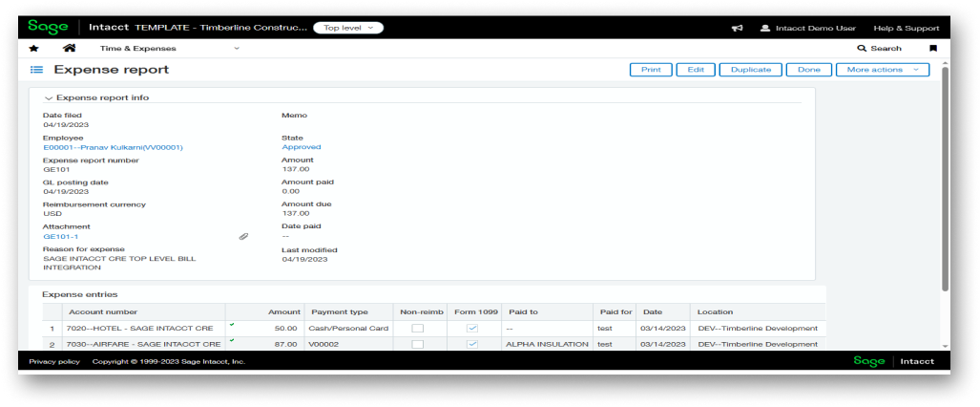
Task: Click the Paid to column header
Action: click(547, 311)
